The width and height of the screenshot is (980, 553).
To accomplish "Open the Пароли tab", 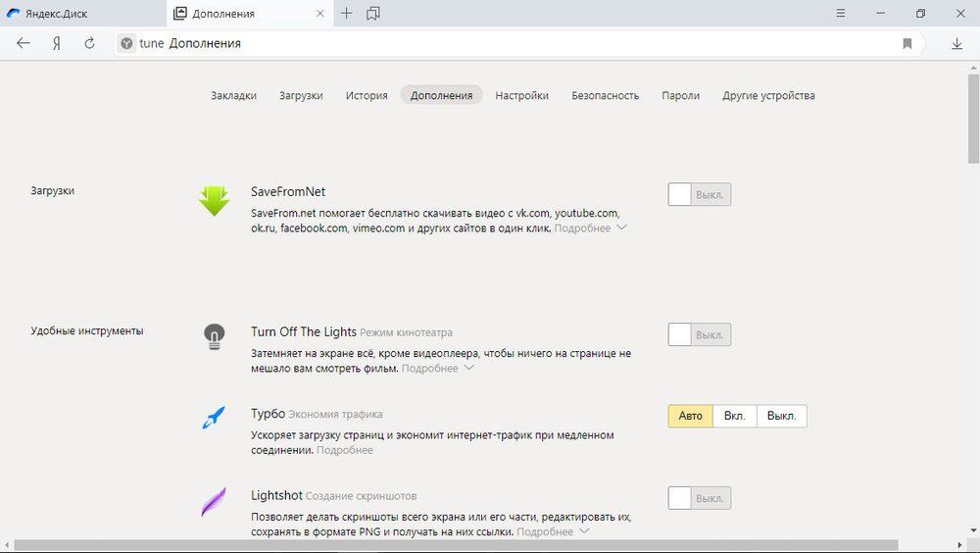I will pyautogui.click(x=681, y=96).
